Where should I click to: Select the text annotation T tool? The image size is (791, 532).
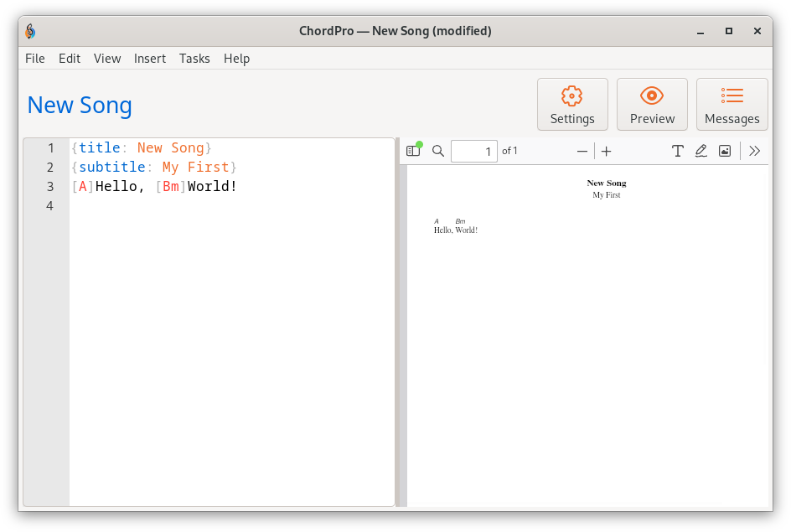click(x=678, y=151)
